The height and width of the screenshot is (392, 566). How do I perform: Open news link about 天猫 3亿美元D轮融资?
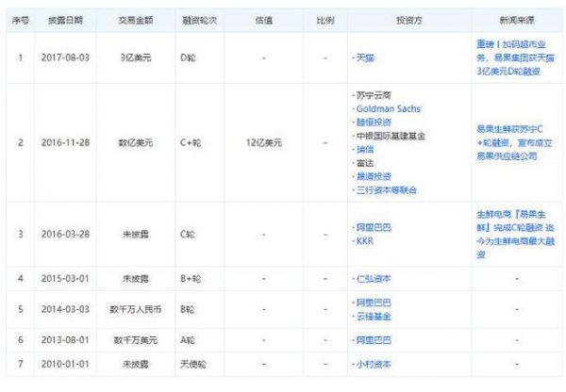click(x=515, y=58)
